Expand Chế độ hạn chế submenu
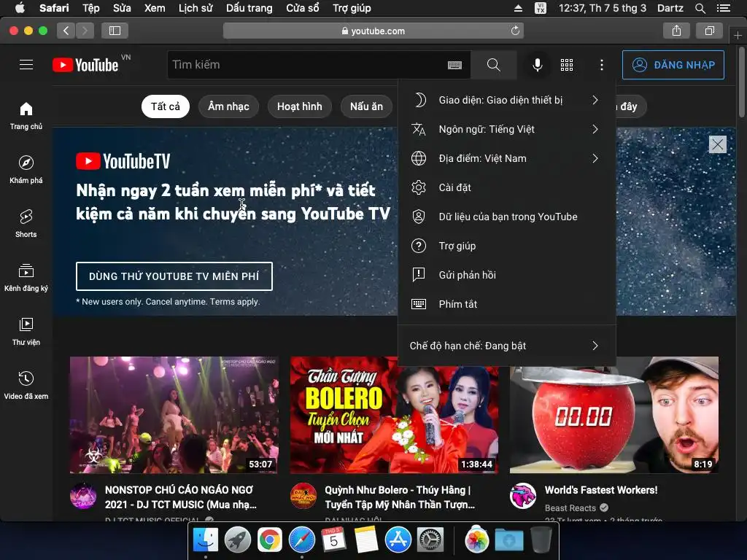This screenshot has height=560, width=747. [507, 346]
